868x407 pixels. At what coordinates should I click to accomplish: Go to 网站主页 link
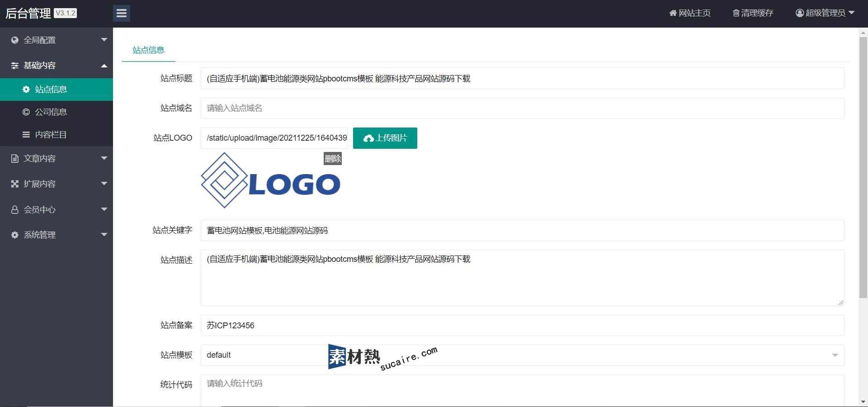point(690,13)
